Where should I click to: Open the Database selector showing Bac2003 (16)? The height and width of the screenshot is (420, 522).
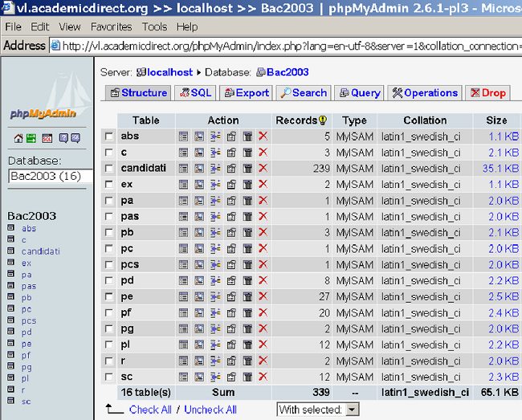51,176
